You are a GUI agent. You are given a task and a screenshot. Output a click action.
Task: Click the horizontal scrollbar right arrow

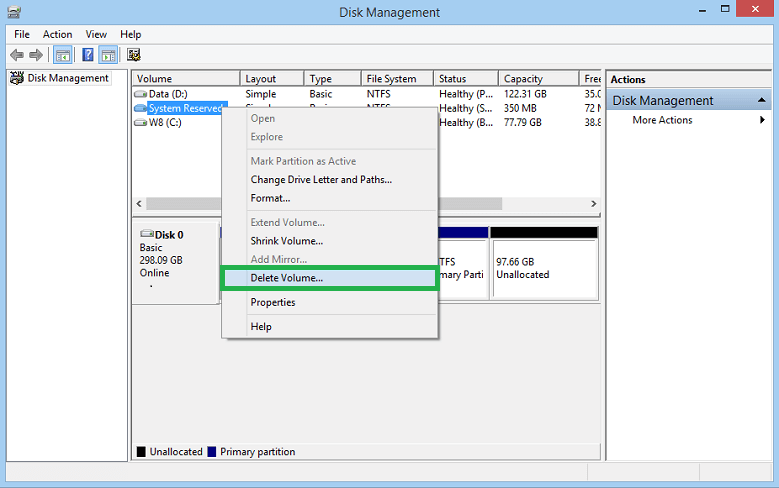(593, 204)
